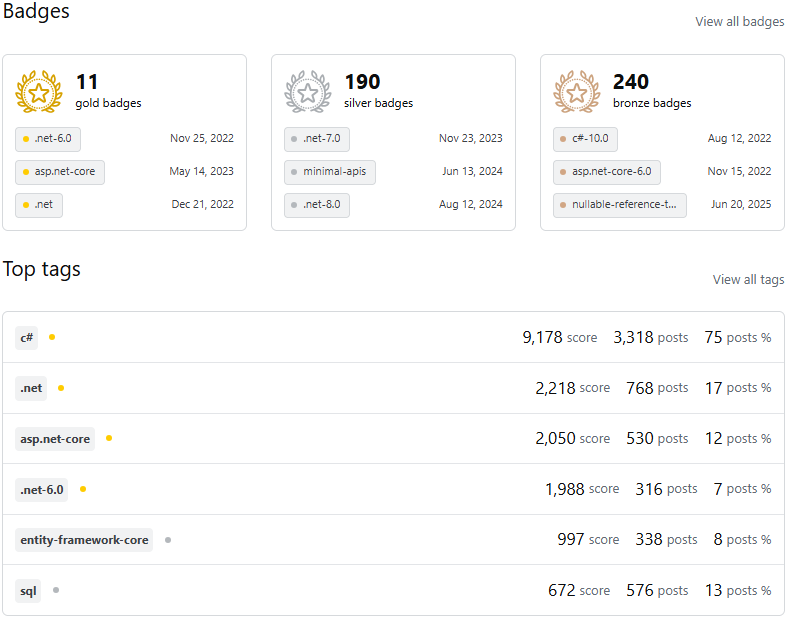Click gold dot beside .net-6.0 top tag
This screenshot has height=625, width=792.
(x=83, y=489)
